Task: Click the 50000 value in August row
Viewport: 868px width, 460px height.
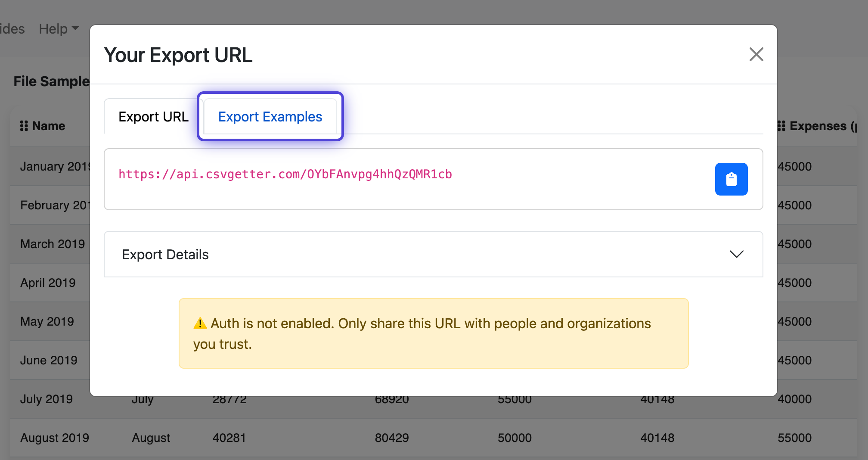Action: pos(515,438)
